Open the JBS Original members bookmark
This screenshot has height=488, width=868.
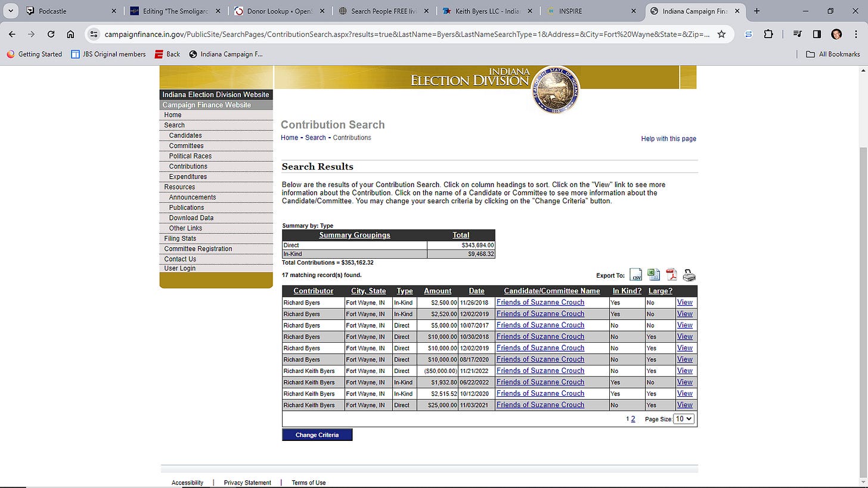(x=108, y=54)
